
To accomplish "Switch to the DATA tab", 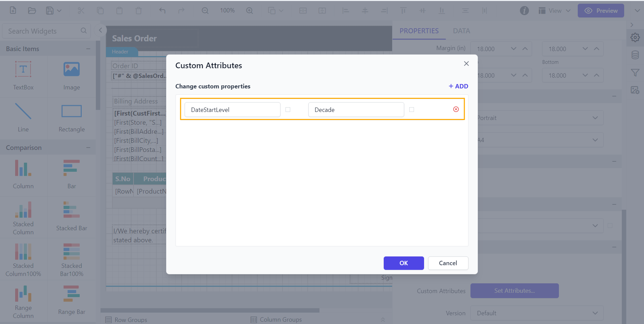I will [461, 31].
